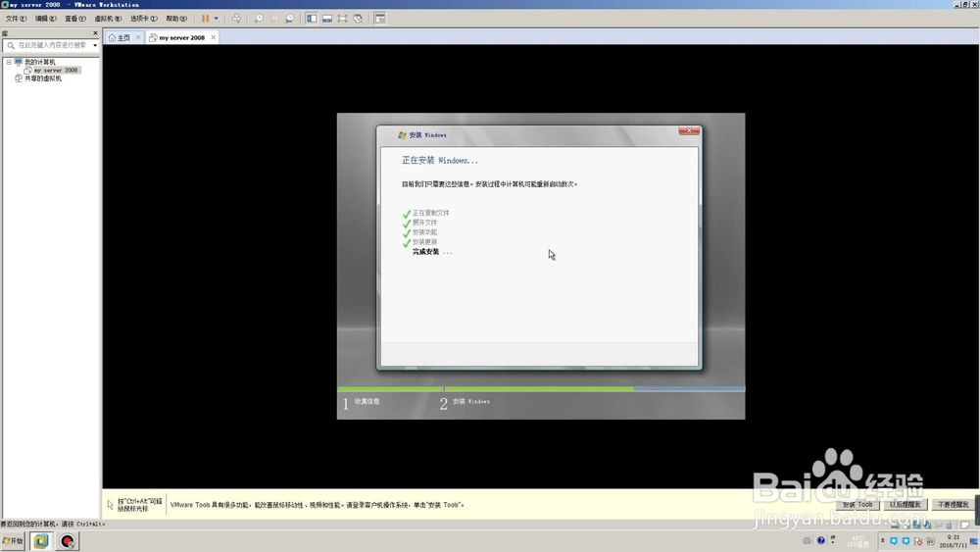This screenshot has height=552, width=980.
Task: Take a snapshot with the clock-plus icon
Action: pos(259,19)
